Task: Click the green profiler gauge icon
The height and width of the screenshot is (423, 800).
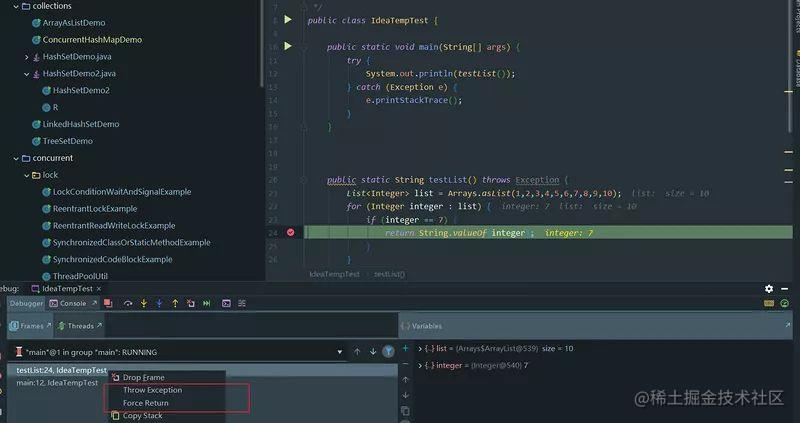Action: 785,304
